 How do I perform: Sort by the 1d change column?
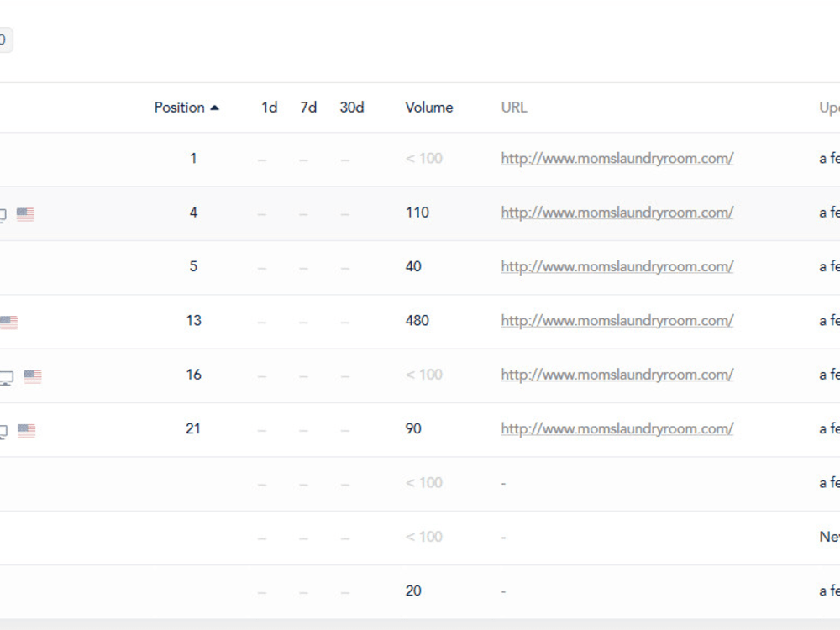[x=269, y=108]
